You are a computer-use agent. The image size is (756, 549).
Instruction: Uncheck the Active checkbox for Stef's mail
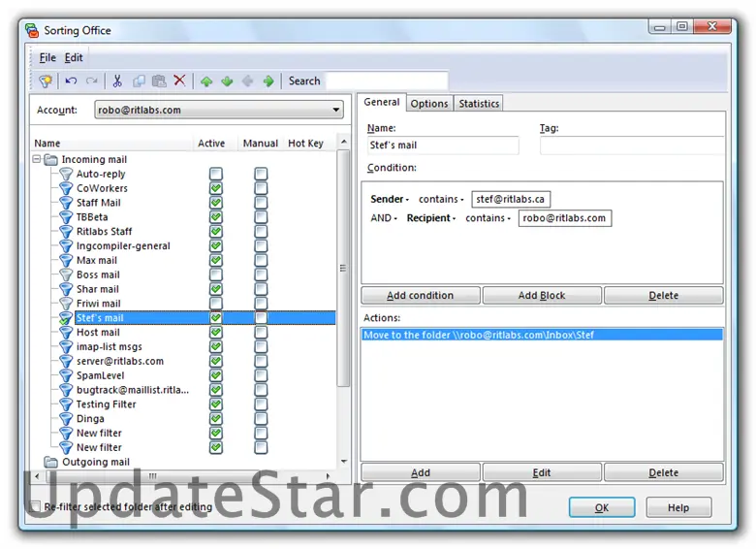[216, 318]
